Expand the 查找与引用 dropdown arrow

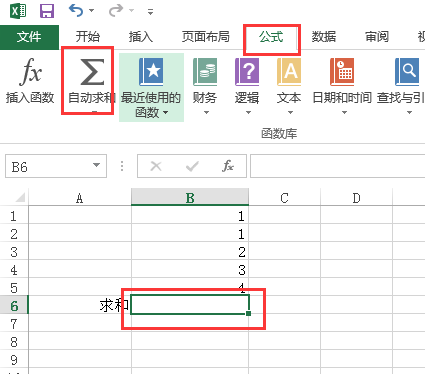point(410,113)
